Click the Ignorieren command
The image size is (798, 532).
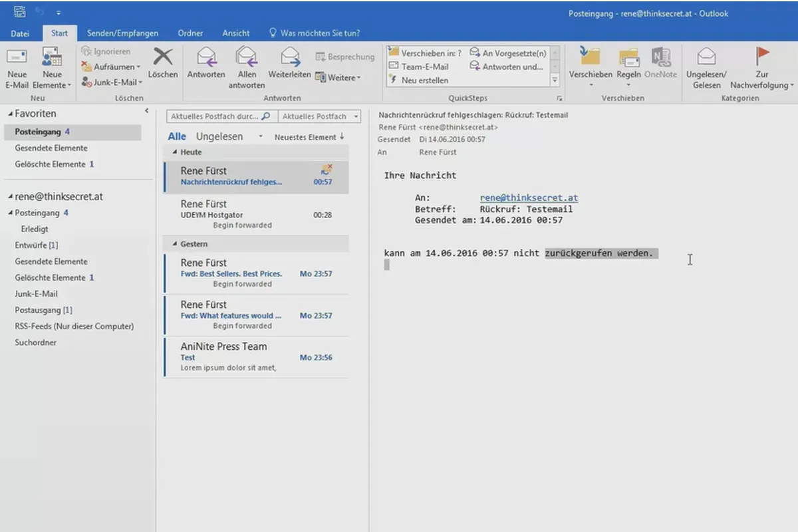106,51
